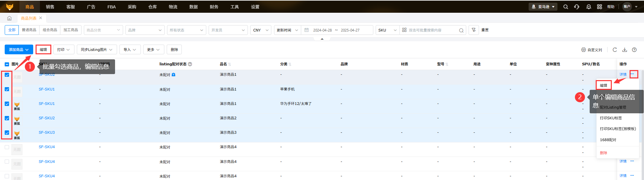Select 打印SKU标签 in the context menu
This screenshot has height=180, width=644.
pyautogui.click(x=611, y=118)
